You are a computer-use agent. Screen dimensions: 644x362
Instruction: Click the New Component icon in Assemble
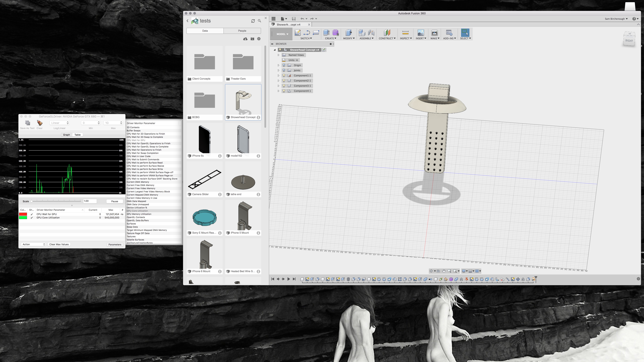(362, 33)
